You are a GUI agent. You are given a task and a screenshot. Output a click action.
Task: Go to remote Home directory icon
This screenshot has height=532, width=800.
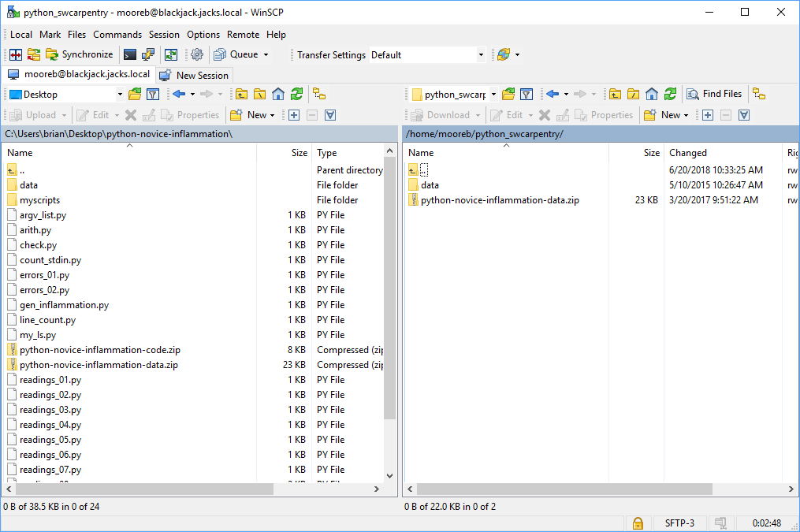(652, 95)
